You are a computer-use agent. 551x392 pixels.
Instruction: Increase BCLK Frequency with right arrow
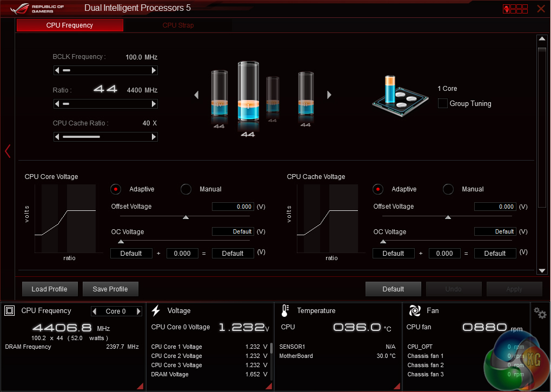(154, 70)
